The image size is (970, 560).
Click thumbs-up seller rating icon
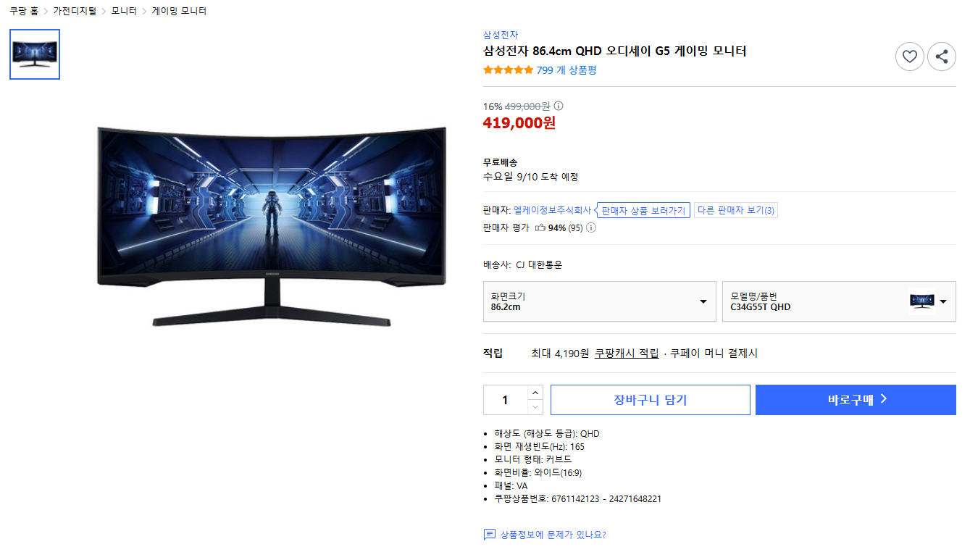[x=540, y=227]
